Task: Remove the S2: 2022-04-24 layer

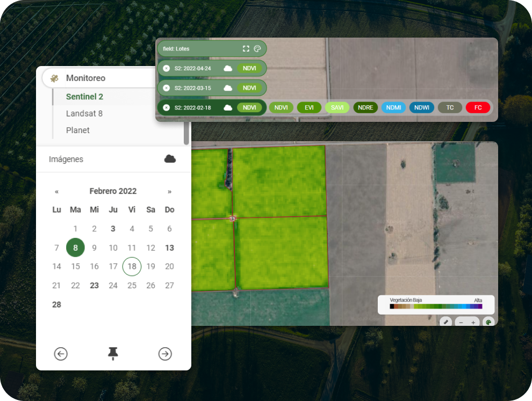Action: (x=166, y=69)
